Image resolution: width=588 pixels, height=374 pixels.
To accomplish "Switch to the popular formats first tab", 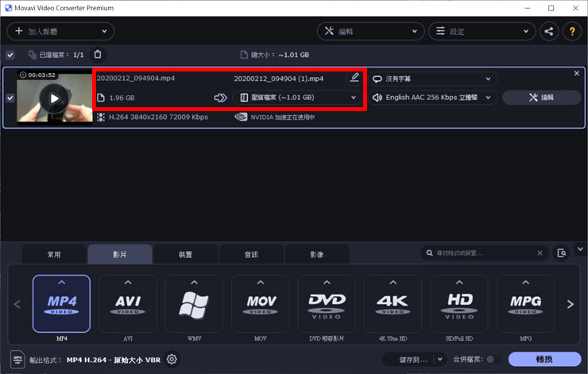I will (54, 254).
